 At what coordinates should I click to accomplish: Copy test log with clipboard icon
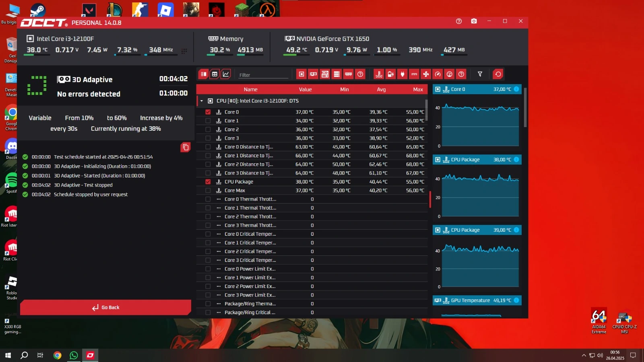186,147
